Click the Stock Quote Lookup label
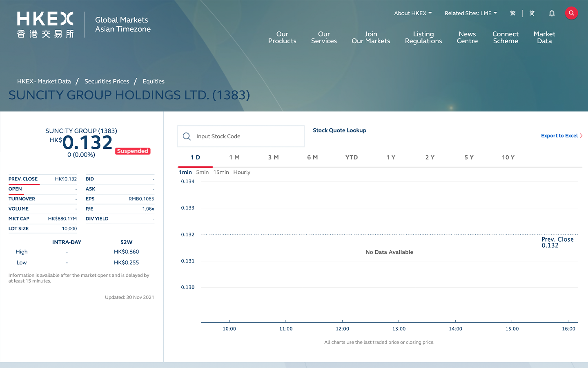The height and width of the screenshot is (368, 588). point(339,130)
